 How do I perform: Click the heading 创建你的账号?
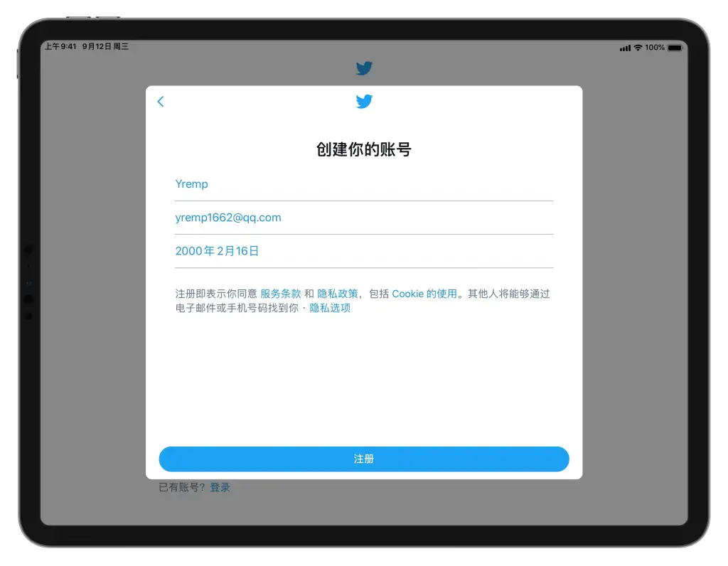(364, 149)
